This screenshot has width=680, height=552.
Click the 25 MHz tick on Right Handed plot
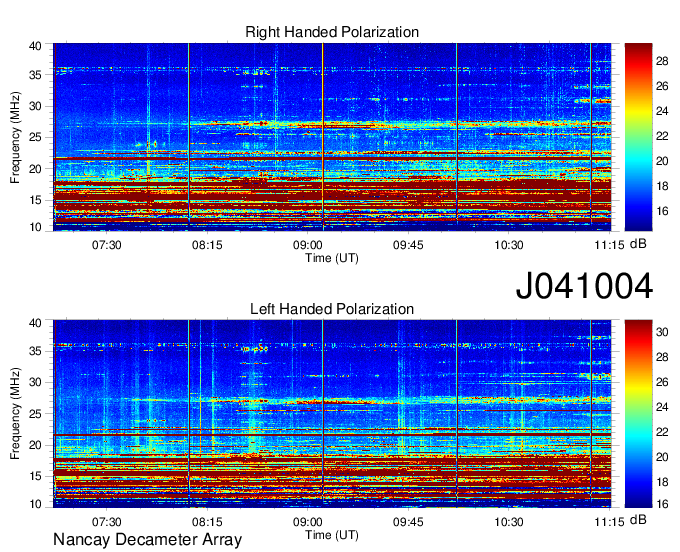click(x=35, y=137)
